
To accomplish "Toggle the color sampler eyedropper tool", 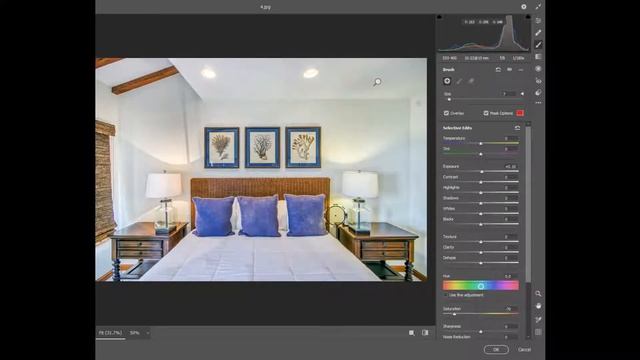I will tap(538, 320).
